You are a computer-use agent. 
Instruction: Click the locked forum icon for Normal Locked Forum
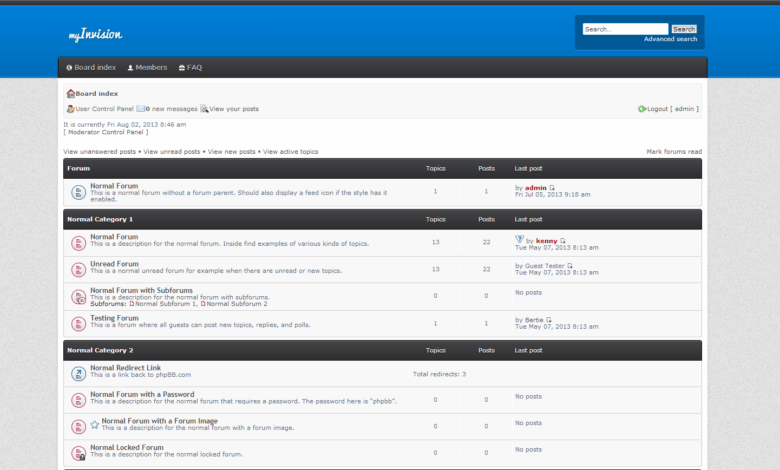pyautogui.click(x=78, y=453)
